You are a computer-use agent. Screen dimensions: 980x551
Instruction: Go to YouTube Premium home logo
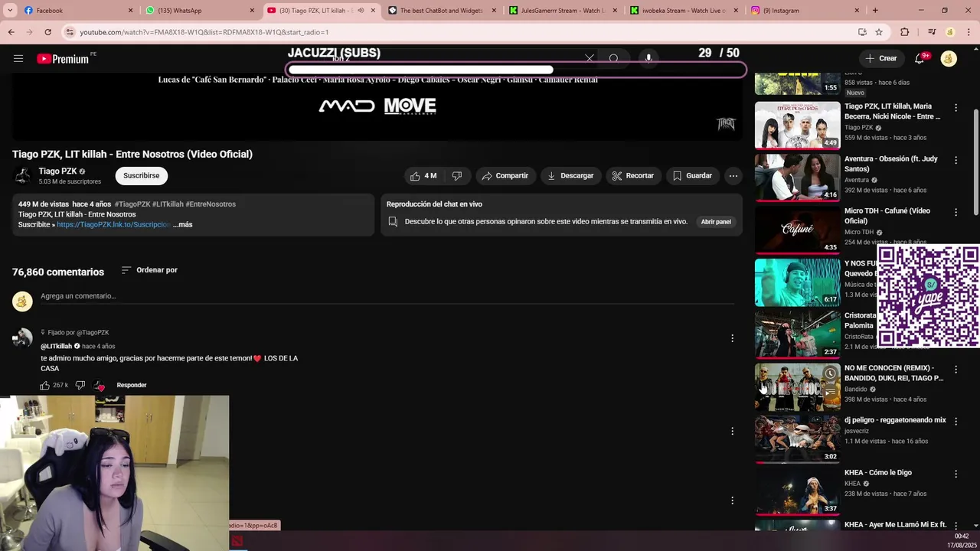pos(63,58)
